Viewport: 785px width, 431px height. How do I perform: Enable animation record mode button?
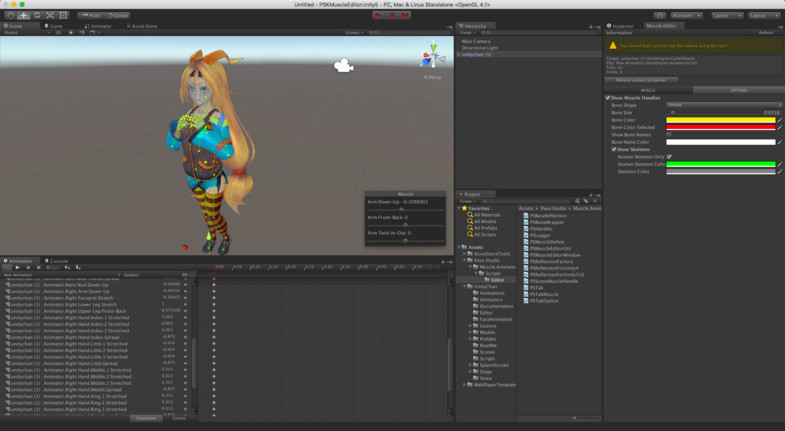(7, 267)
